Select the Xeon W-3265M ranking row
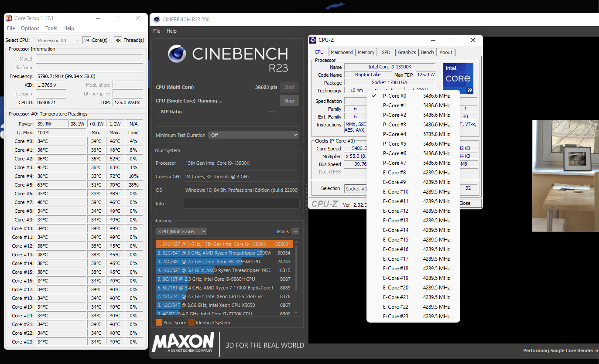 click(224, 262)
